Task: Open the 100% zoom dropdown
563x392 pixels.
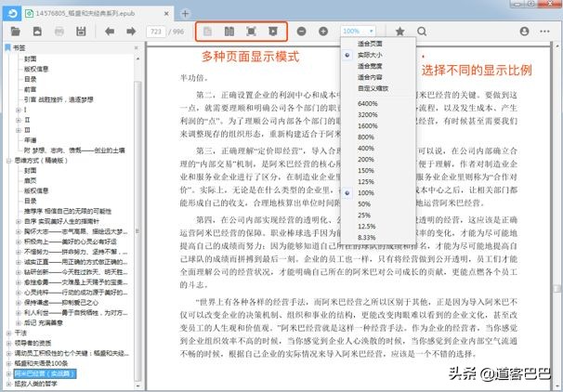Action: [358, 32]
